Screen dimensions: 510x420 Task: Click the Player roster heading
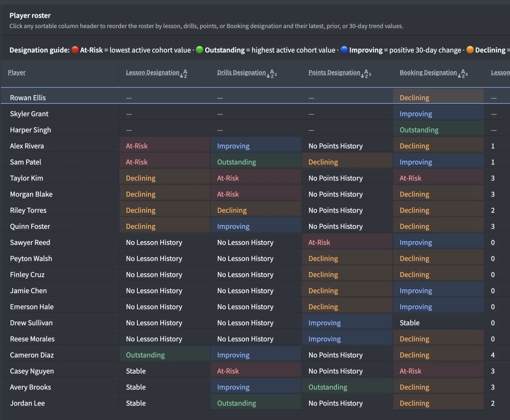pyautogui.click(x=30, y=15)
